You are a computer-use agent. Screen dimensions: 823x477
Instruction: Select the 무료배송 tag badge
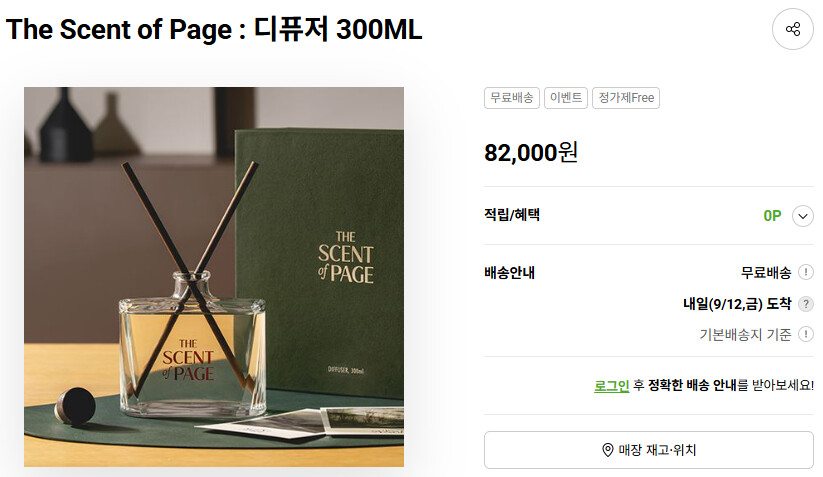[x=512, y=98]
